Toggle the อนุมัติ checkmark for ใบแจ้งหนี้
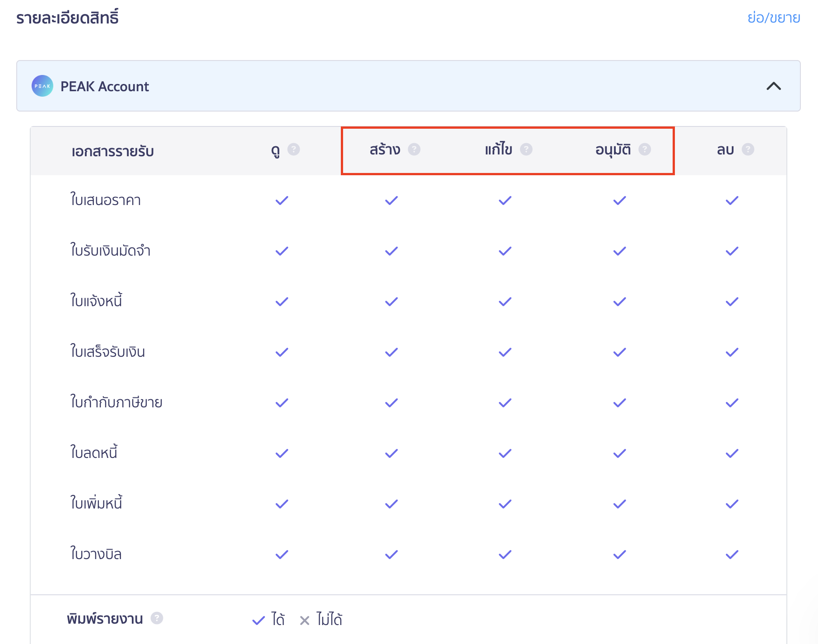Image resolution: width=818 pixels, height=644 pixels. [619, 302]
